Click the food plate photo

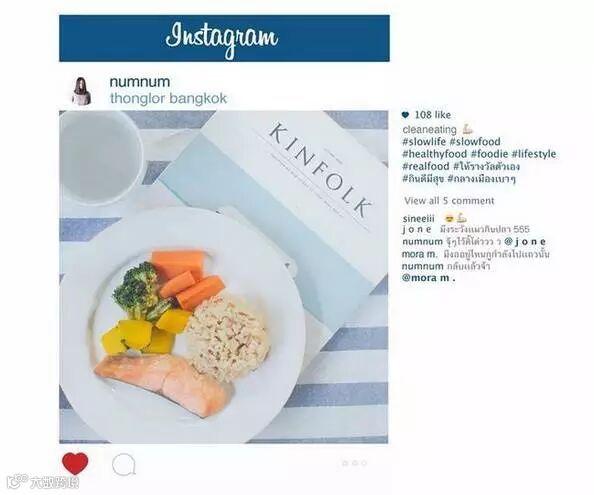pyautogui.click(x=224, y=277)
